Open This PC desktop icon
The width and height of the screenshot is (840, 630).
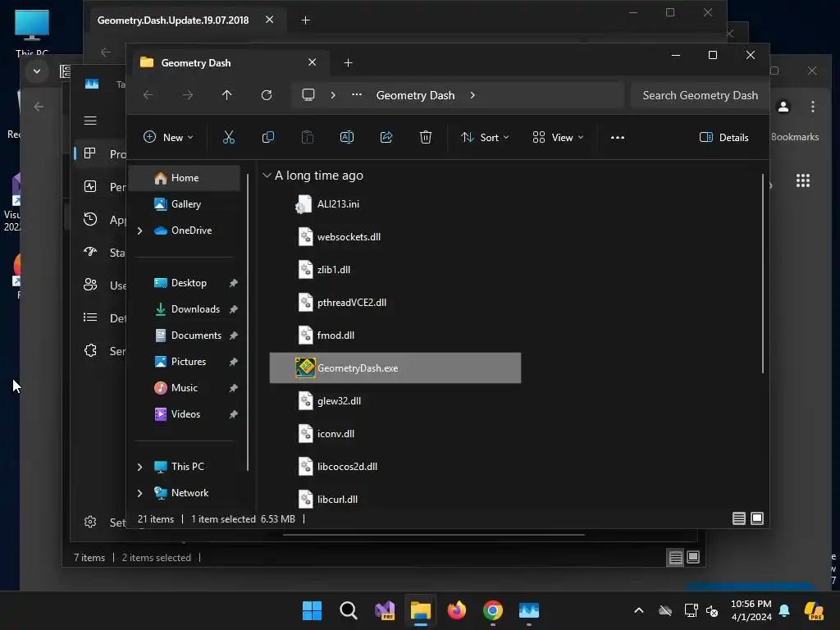click(32, 32)
